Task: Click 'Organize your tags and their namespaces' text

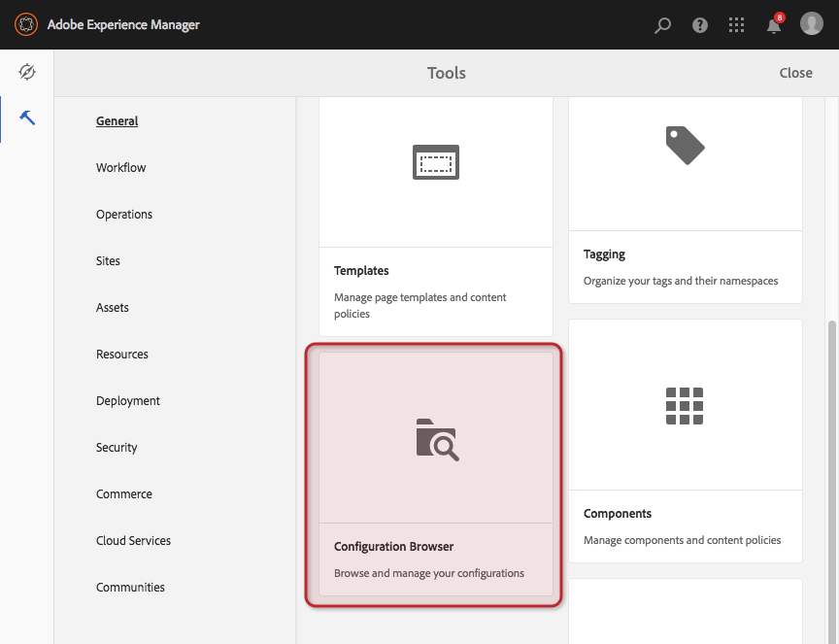Action: click(681, 281)
